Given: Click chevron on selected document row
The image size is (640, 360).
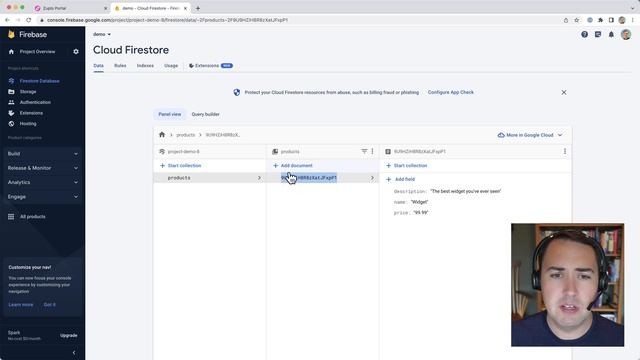Looking at the screenshot, I should (372, 178).
